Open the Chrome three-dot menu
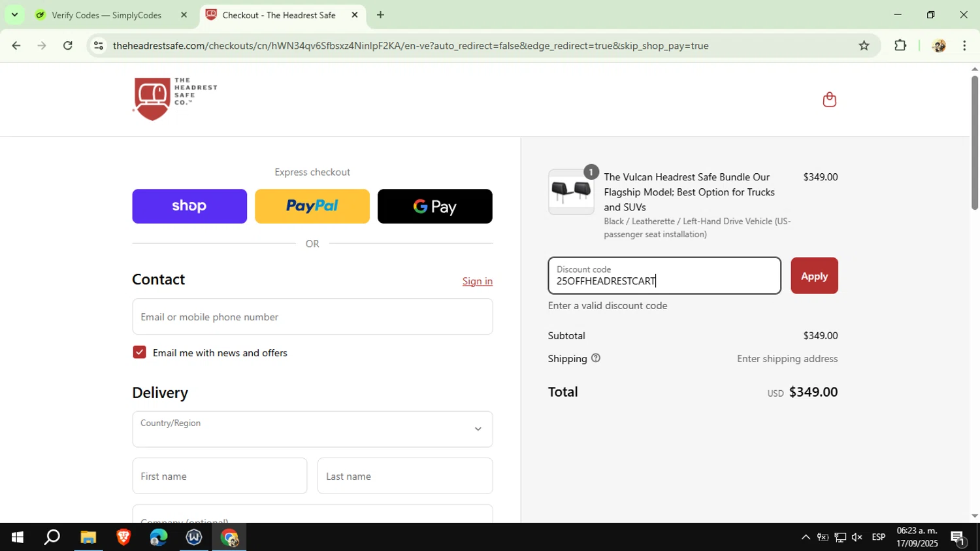The height and width of the screenshot is (551, 980). (964, 46)
